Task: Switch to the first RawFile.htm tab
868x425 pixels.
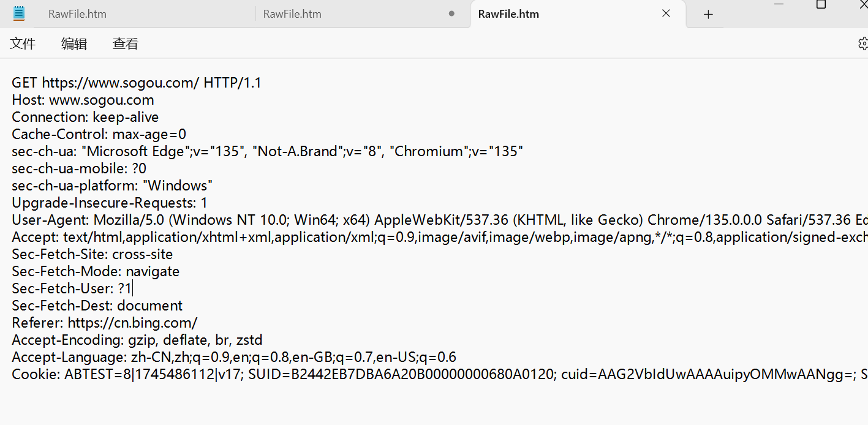Action: pos(141,14)
